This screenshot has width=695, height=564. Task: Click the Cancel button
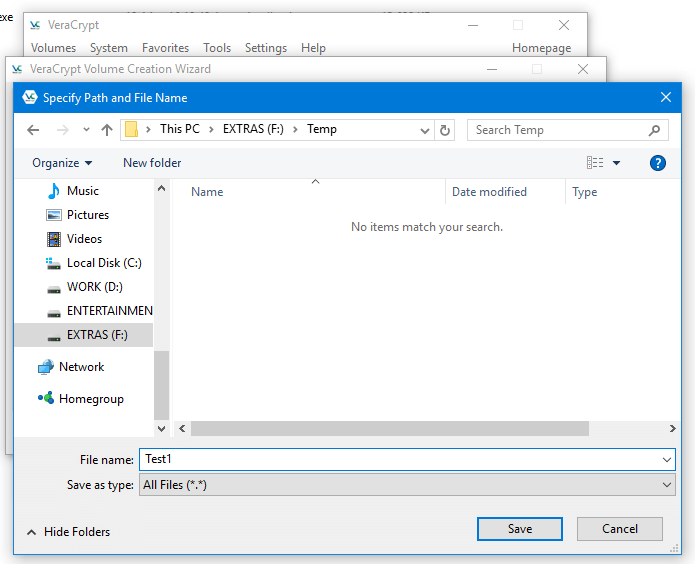(x=620, y=529)
